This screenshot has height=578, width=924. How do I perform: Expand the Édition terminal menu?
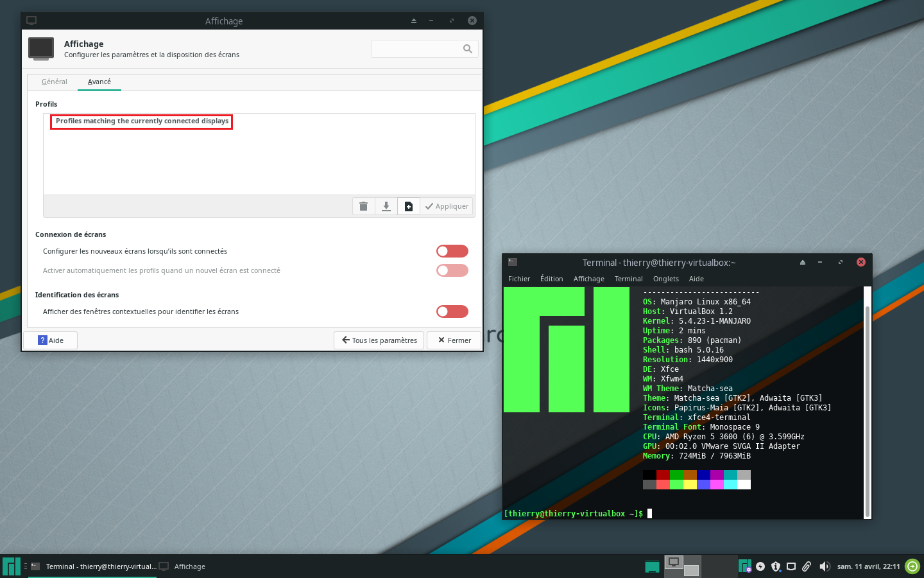coord(551,279)
